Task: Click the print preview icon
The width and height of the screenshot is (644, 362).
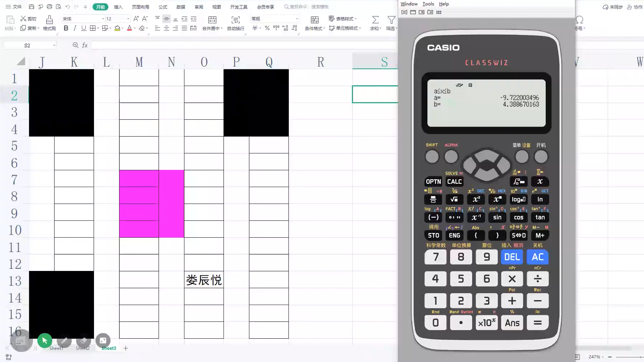Action: click(58, 7)
